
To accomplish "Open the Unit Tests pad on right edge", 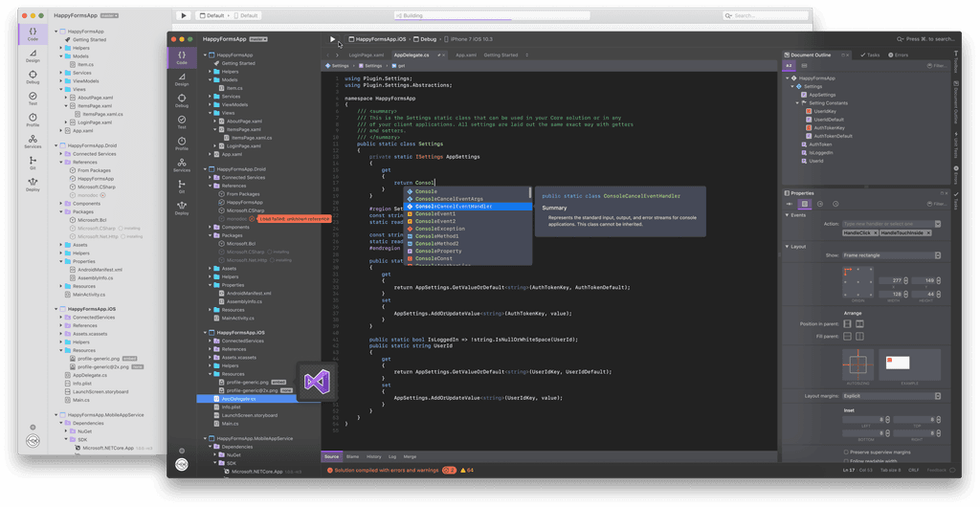I will 956,144.
